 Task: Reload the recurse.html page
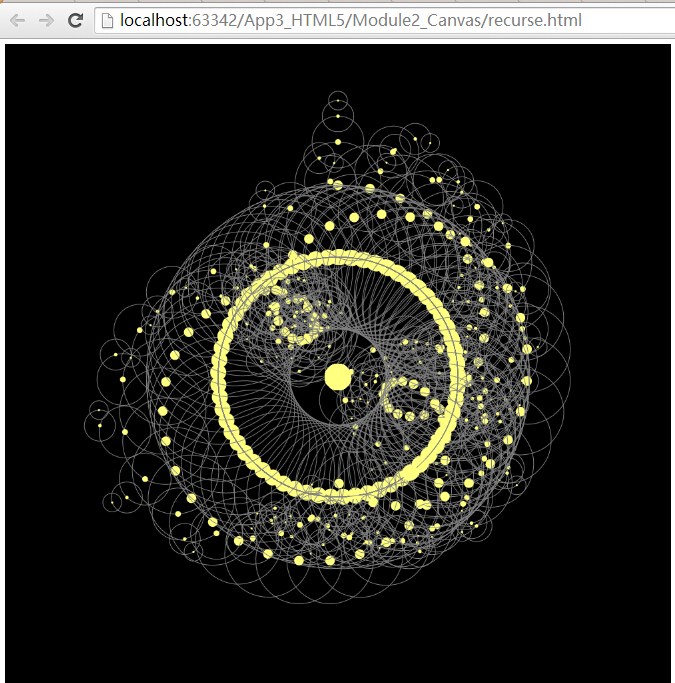coord(75,20)
